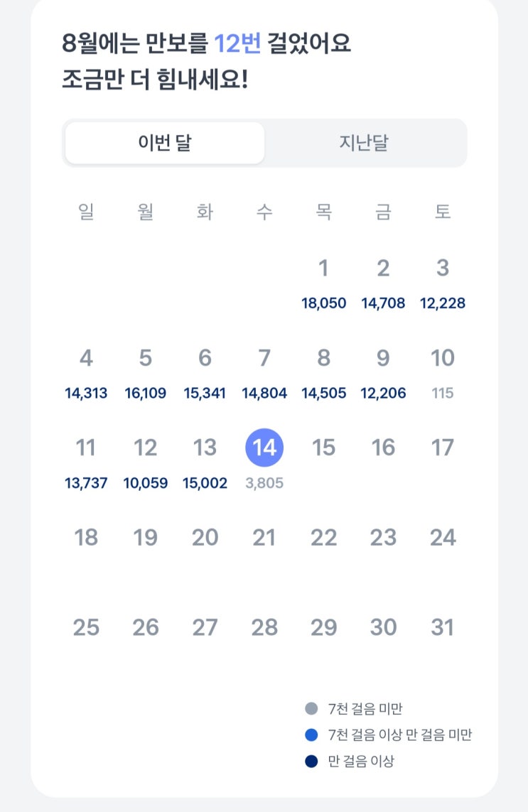Tap date 10 with 115 steps
This screenshot has width=528, height=812.
442,359
